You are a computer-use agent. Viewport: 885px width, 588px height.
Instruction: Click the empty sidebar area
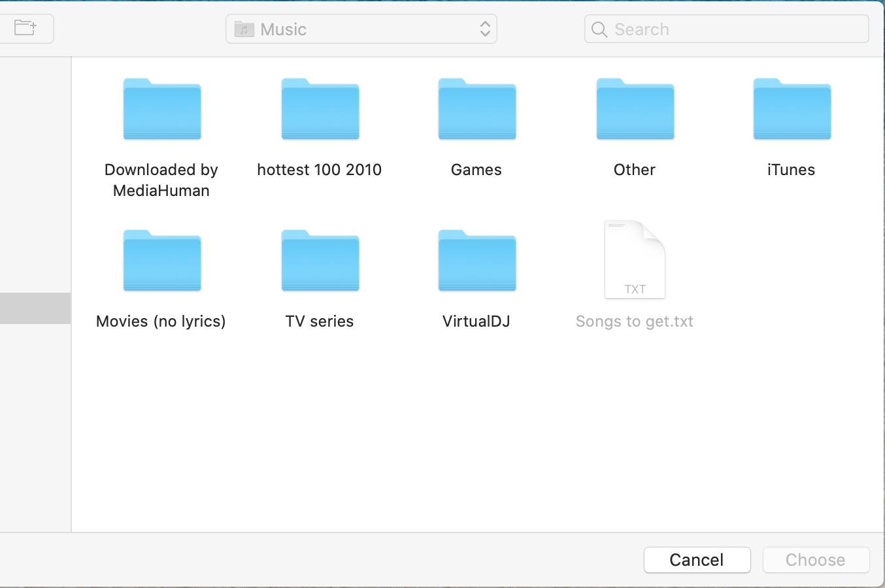coord(35,425)
